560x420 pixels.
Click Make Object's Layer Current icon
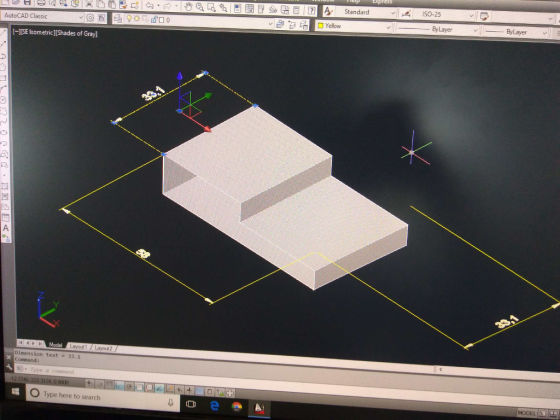click(280, 24)
